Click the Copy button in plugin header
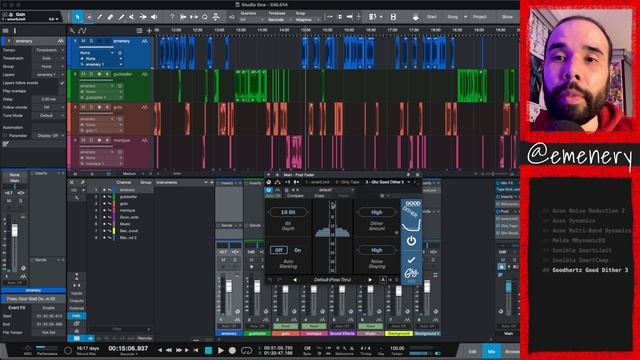This screenshot has height=360, width=640. 319,196
